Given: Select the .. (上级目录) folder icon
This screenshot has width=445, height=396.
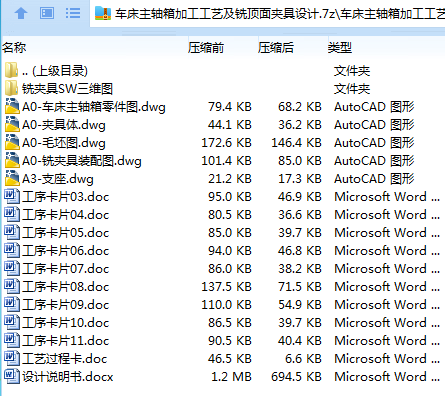Looking at the screenshot, I should tap(11, 70).
